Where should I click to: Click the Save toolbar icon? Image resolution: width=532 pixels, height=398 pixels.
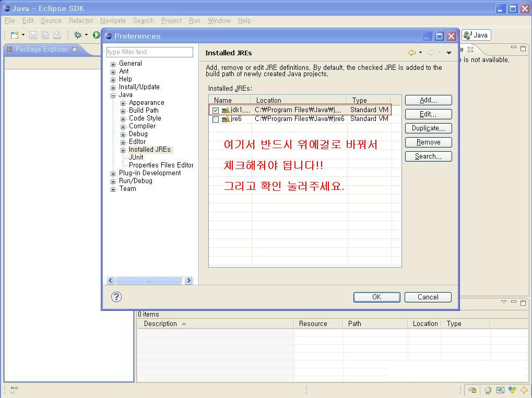[x=33, y=35]
